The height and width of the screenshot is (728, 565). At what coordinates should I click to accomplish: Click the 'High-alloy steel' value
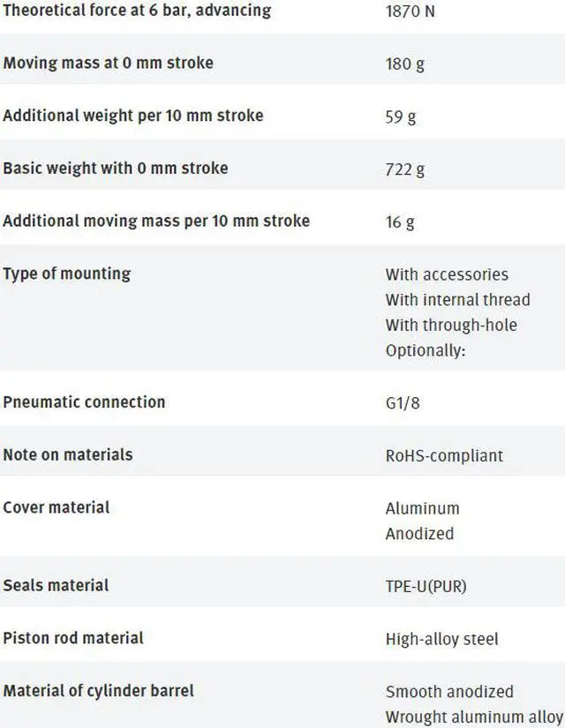(441, 639)
